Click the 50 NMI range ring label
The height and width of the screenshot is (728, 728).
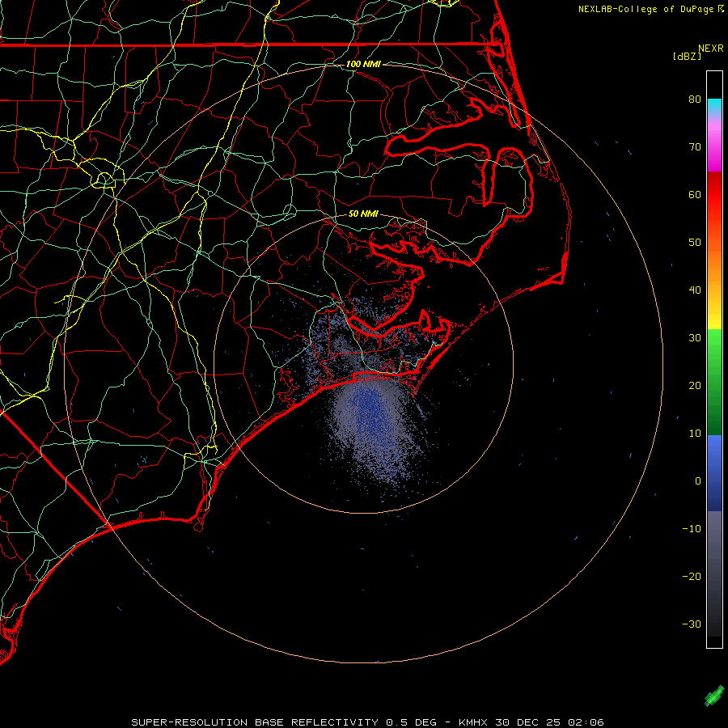[363, 214]
